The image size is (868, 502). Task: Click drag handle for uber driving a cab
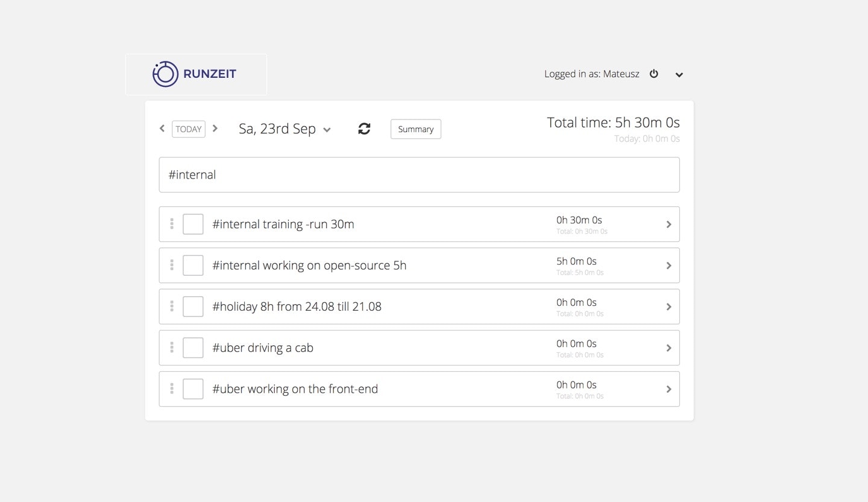tap(172, 348)
